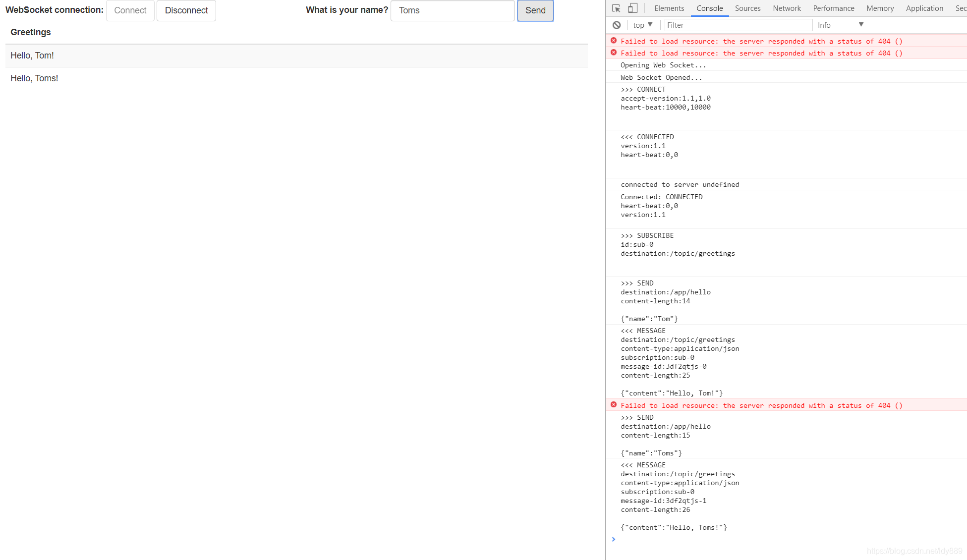Switch to the Network tab
Image resolution: width=967 pixels, height=560 pixels.
(787, 8)
